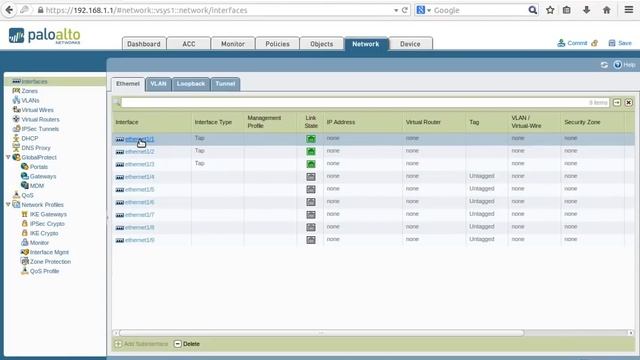640x360 pixels.
Task: Open QoS in the sidebar
Action: 27,195
